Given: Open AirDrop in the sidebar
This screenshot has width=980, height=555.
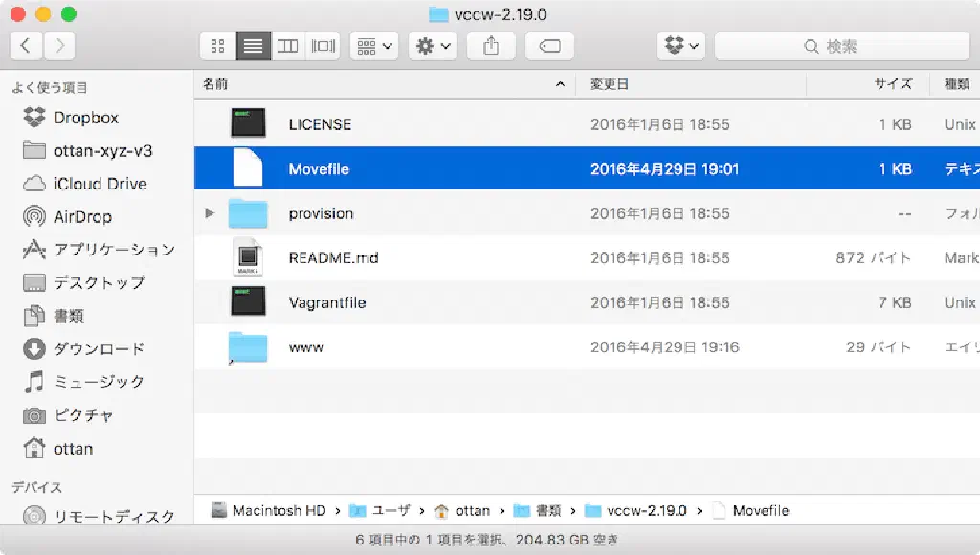Looking at the screenshot, I should click(81, 216).
